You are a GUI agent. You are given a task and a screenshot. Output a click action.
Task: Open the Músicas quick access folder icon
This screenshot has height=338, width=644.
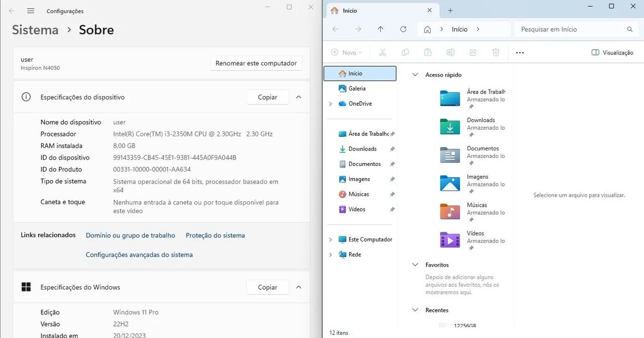[450, 211]
